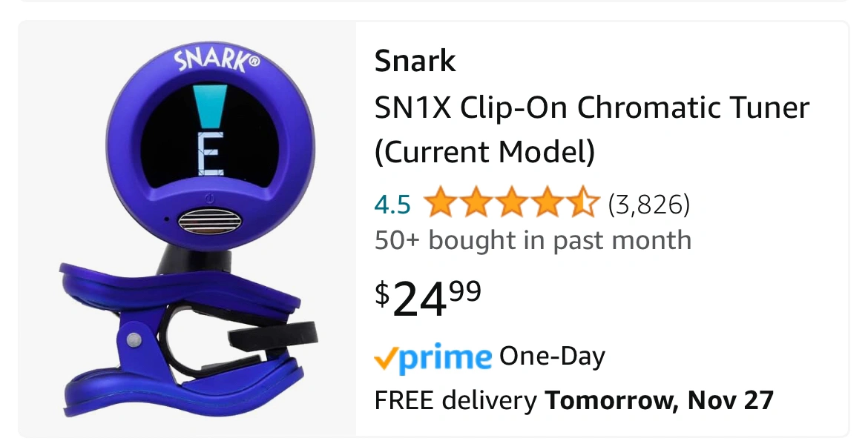
Task: Click the Snark brand name
Action: pos(415,61)
